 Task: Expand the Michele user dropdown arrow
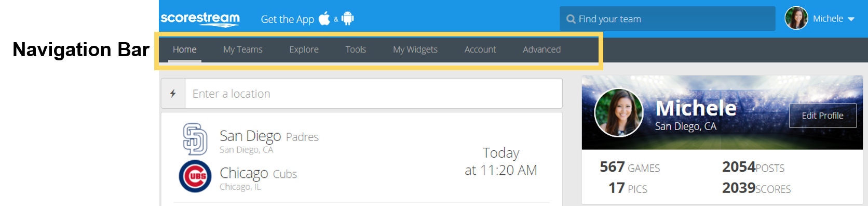pos(851,19)
